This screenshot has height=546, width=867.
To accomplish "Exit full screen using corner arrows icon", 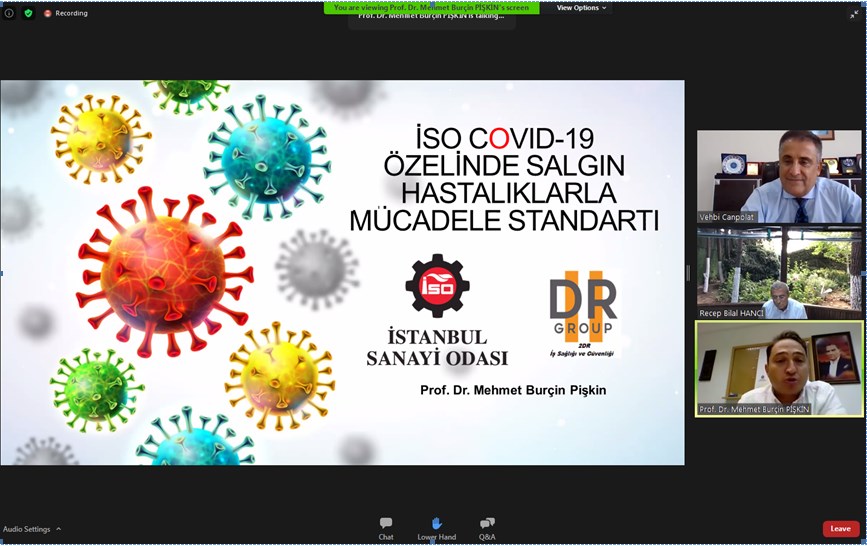I will (854, 14).
